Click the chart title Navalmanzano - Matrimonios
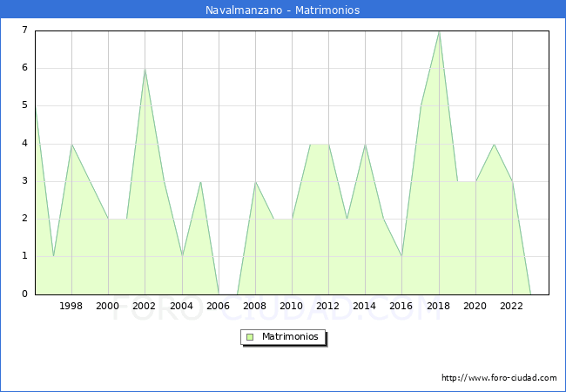This screenshot has height=392, width=566. click(283, 10)
